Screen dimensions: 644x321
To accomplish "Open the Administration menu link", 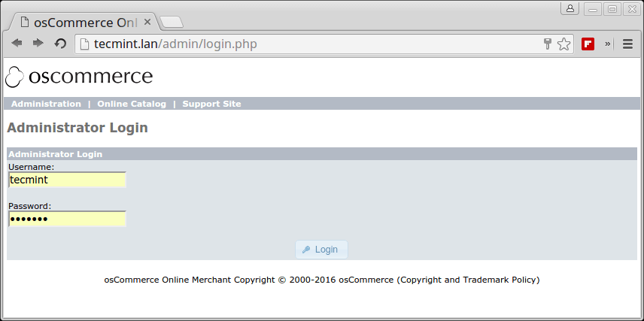I will click(x=46, y=104).
